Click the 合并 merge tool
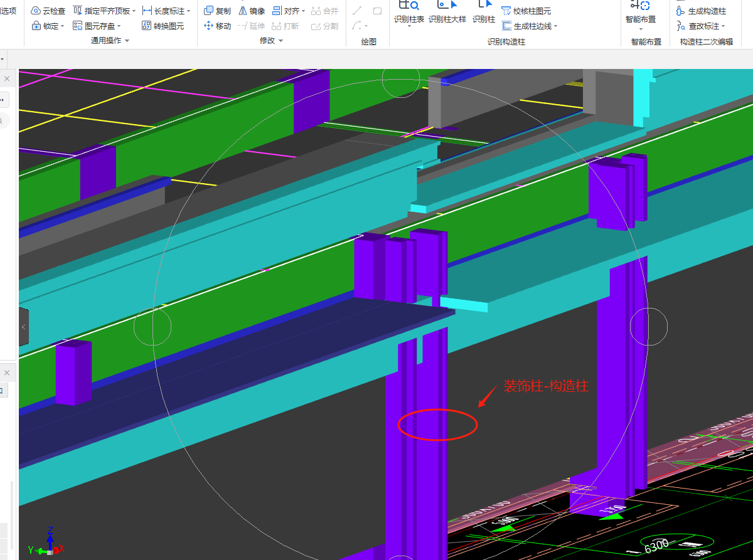The image size is (753, 560). (x=324, y=11)
